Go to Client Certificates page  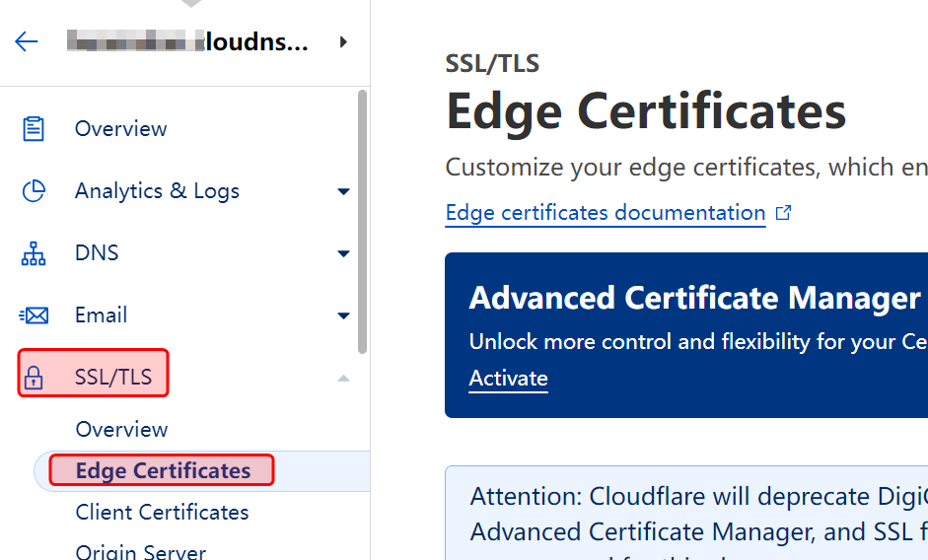click(162, 512)
